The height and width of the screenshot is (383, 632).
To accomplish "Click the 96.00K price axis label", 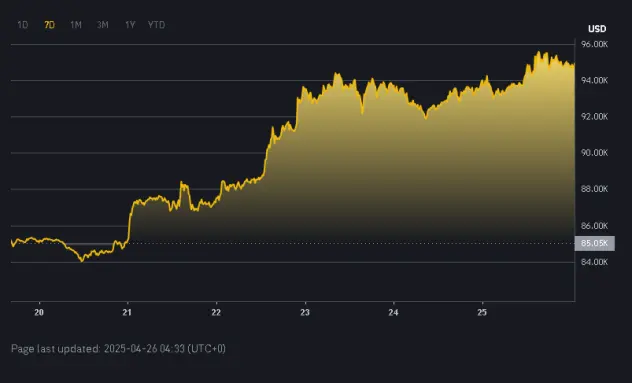I will click(x=594, y=44).
